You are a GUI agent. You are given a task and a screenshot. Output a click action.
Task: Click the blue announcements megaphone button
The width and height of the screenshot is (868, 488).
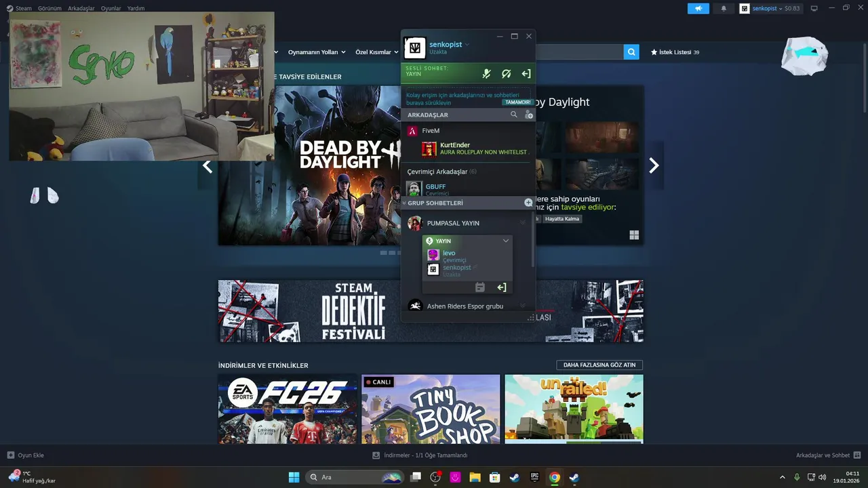pyautogui.click(x=698, y=8)
